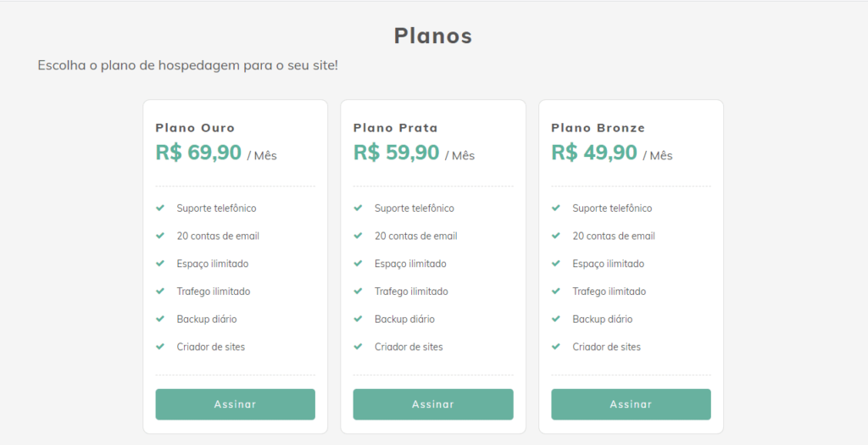Click Criador de sites text in Plano Bronze
Viewport: 868px width, 445px height.
tap(606, 347)
